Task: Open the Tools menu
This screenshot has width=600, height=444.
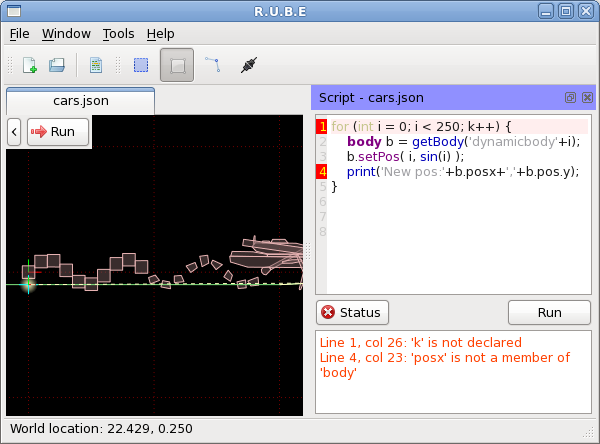Action: pos(118,34)
